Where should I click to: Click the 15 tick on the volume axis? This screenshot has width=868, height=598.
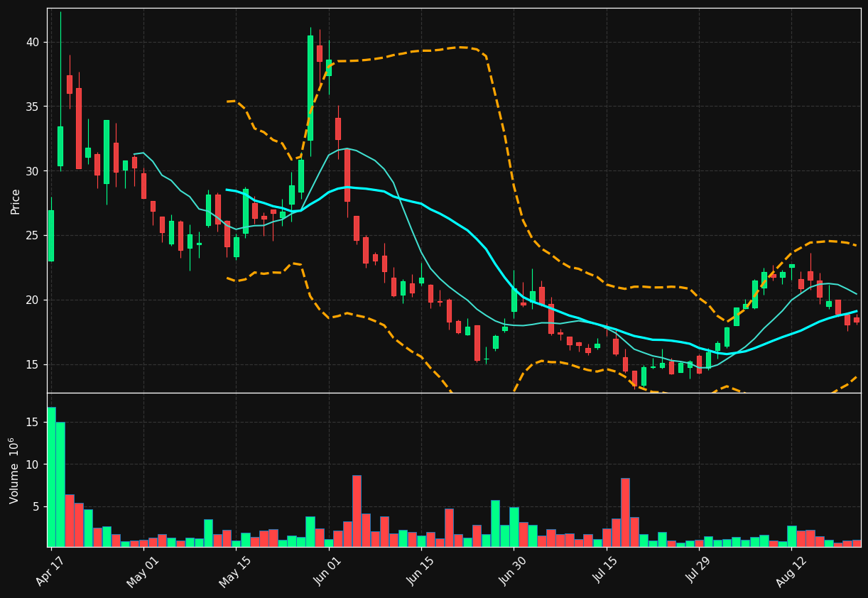(33, 422)
